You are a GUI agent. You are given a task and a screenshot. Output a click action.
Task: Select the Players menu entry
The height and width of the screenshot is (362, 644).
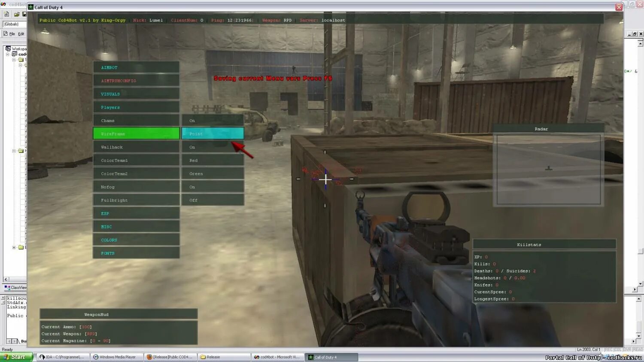pos(136,107)
